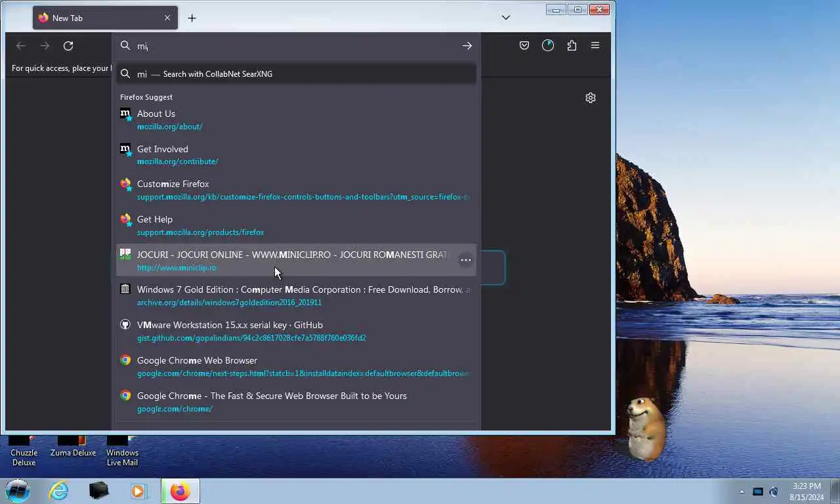Click the Chrome favicon of Google Chrome Web Browser
The height and width of the screenshot is (504, 840).
click(125, 360)
